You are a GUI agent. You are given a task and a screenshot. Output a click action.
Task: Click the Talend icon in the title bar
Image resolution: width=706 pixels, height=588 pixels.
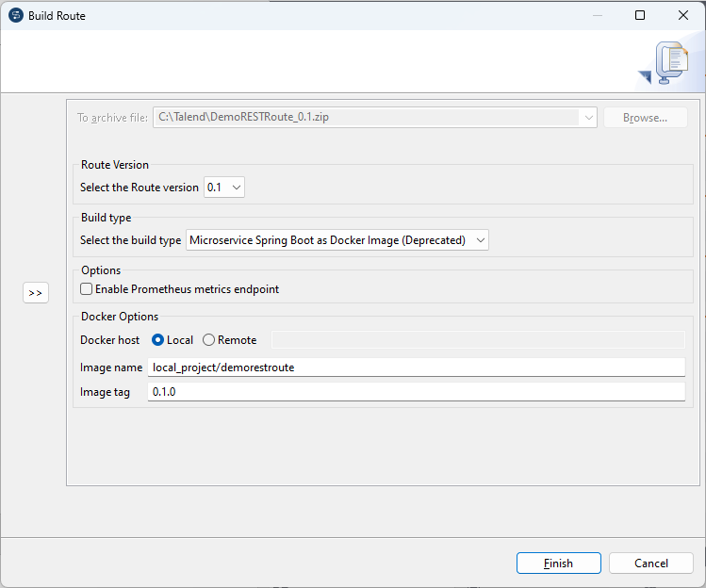[15, 15]
